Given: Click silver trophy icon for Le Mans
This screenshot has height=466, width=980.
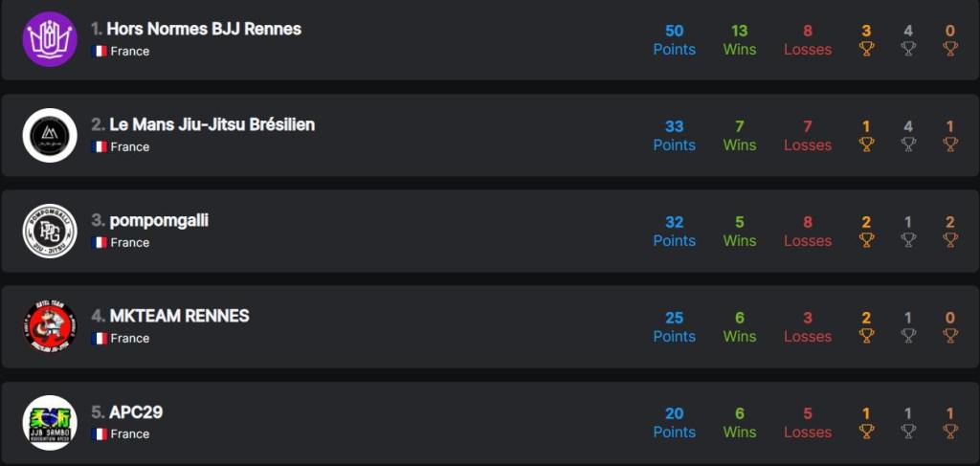Looking at the screenshot, I should pyautogui.click(x=908, y=144).
